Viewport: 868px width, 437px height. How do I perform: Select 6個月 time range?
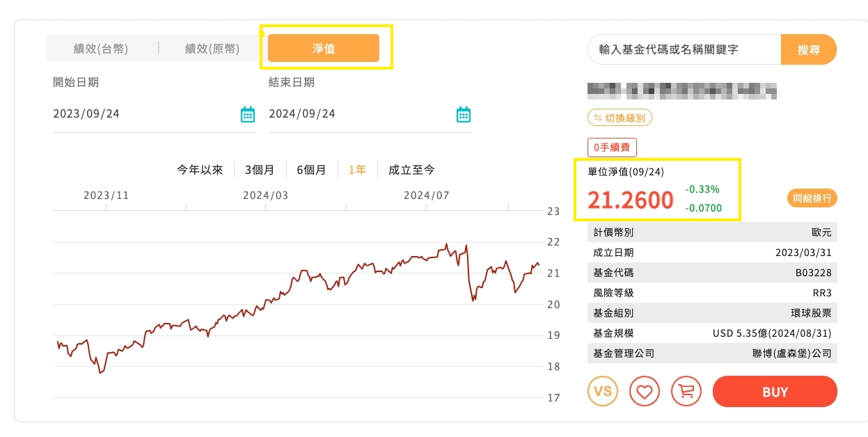(x=311, y=170)
